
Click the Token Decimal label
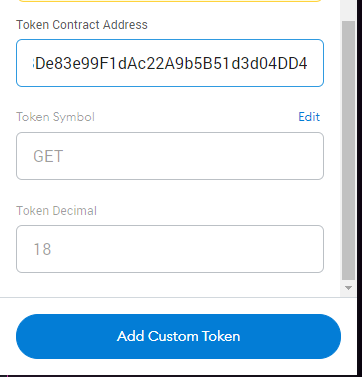(x=57, y=211)
